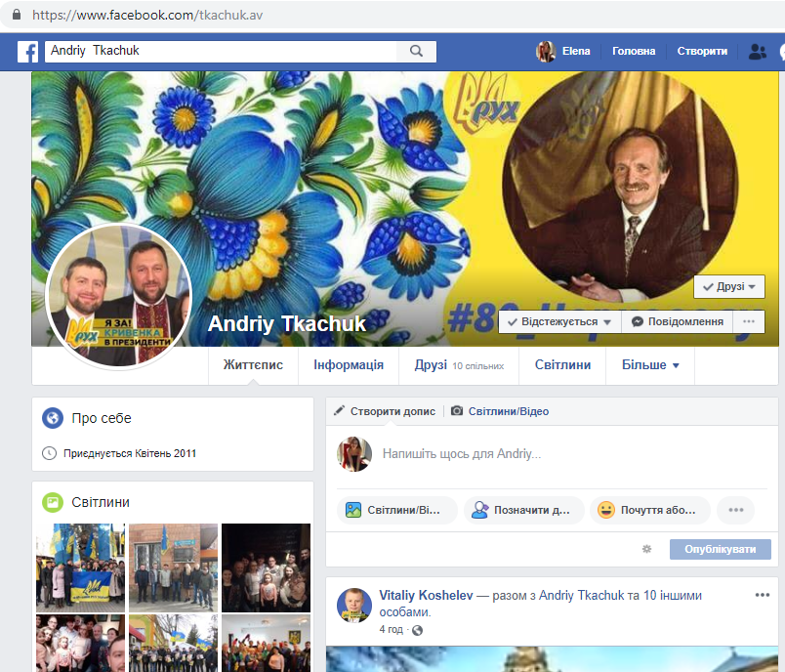Image resolution: width=785 pixels, height=672 pixels.
Task: Click the Головна link in header
Action: [634, 51]
